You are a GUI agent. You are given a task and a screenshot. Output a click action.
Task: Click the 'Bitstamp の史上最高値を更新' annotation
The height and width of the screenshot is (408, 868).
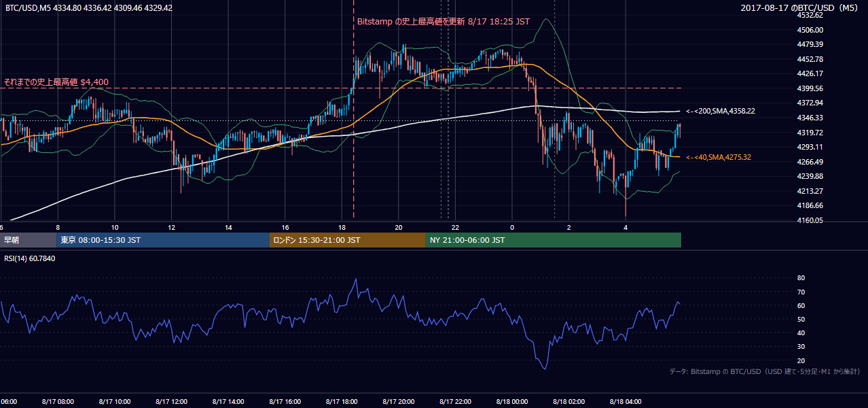(444, 21)
